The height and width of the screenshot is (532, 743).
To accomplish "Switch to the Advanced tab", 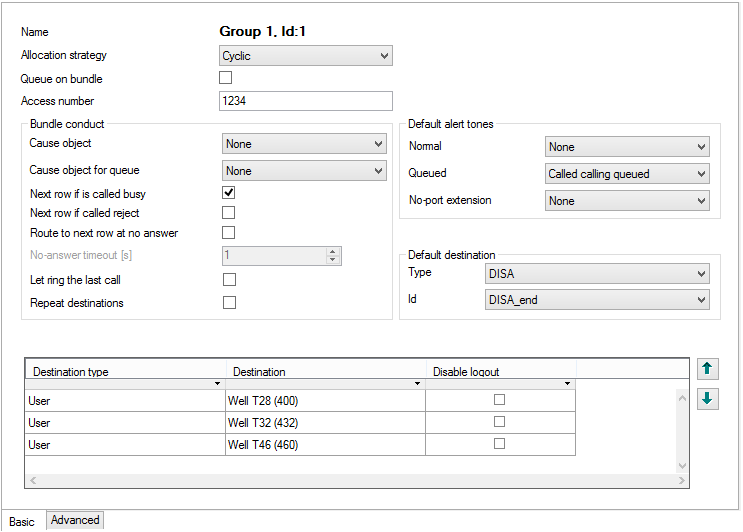I will [x=75, y=520].
